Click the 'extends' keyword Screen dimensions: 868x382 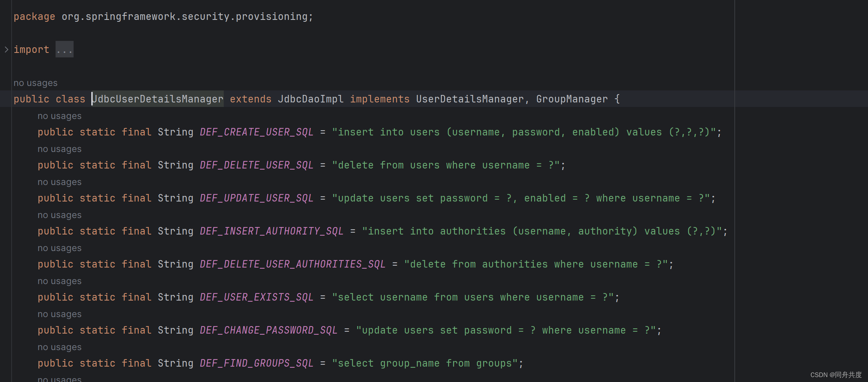pos(251,99)
